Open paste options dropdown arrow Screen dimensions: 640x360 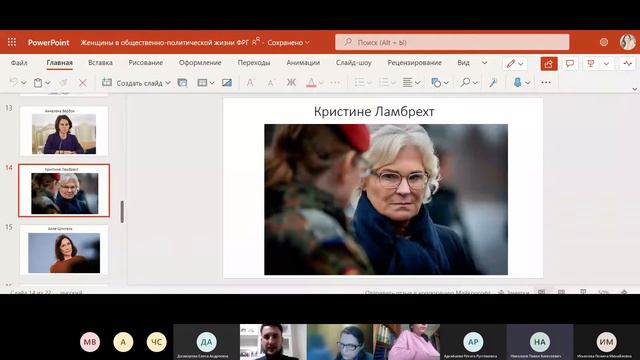click(48, 83)
